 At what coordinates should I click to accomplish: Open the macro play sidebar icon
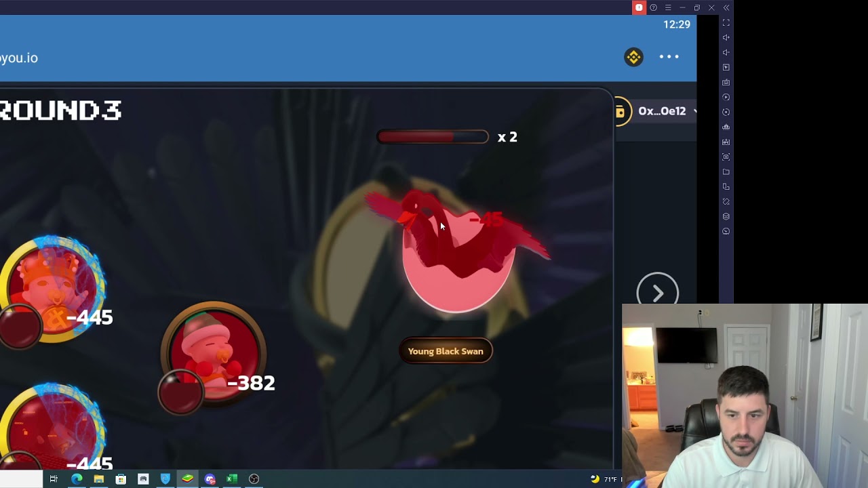coord(726,98)
